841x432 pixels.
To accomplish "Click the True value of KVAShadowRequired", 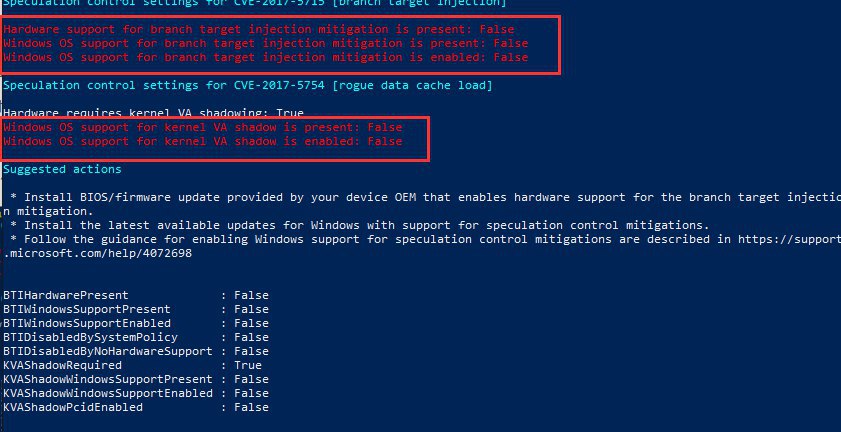I will 248,365.
